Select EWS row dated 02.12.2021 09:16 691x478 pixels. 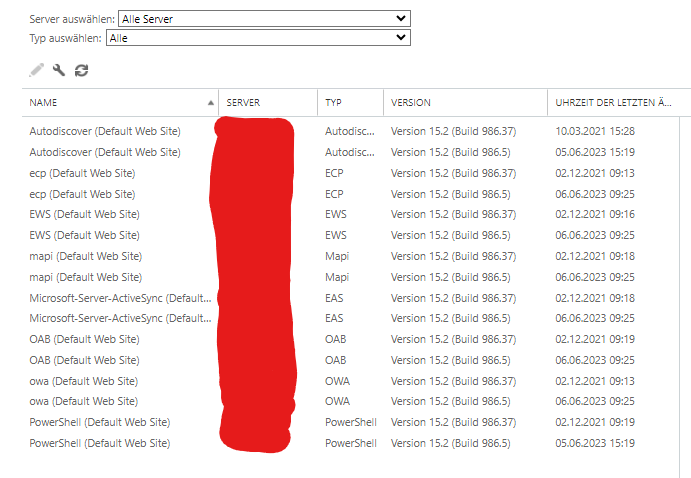350,215
